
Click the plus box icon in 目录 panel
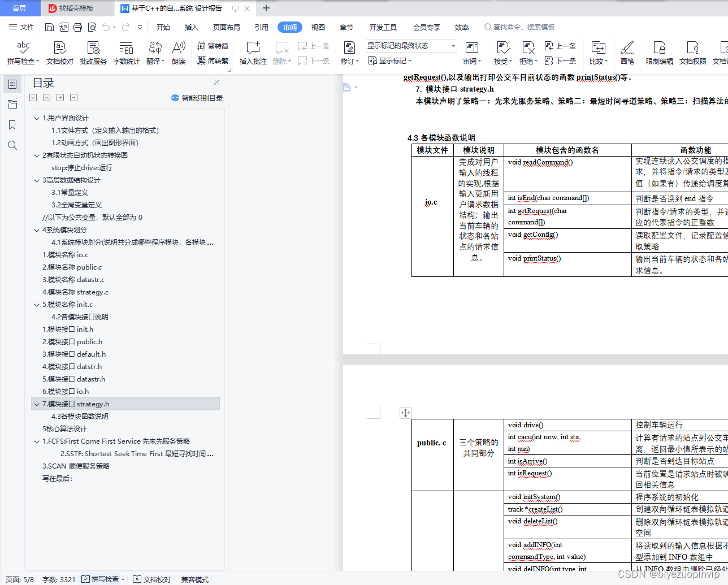[60, 98]
